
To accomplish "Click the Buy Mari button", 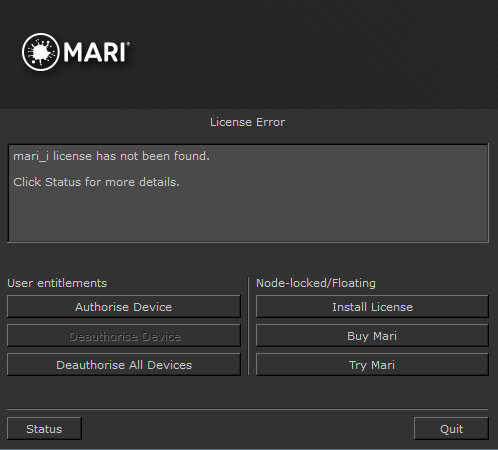I will point(372,336).
